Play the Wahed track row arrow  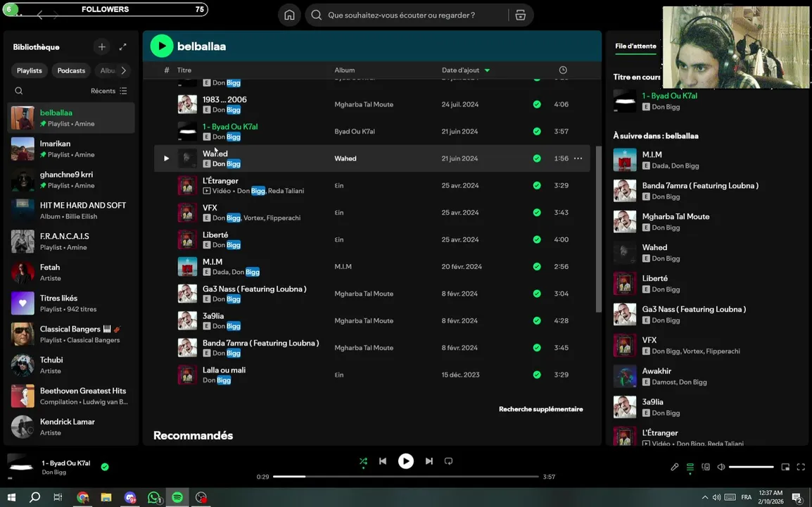pos(166,158)
